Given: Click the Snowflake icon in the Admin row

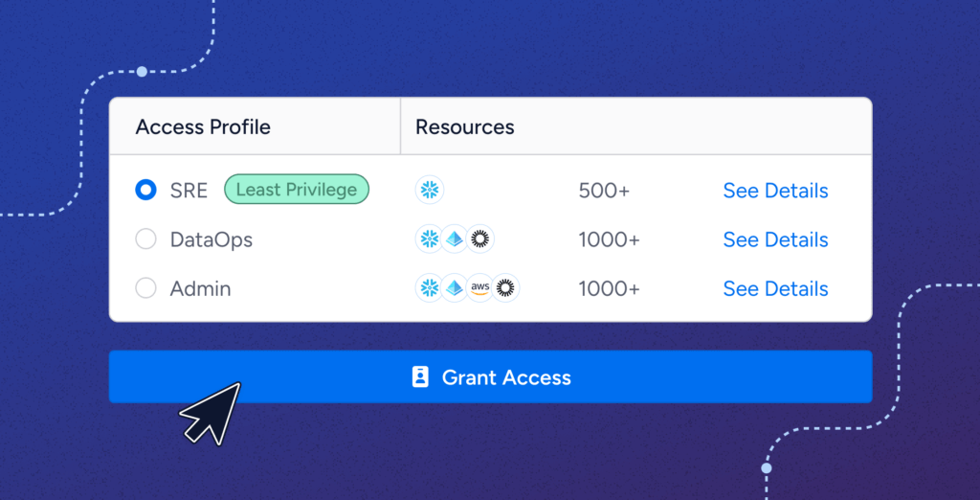Looking at the screenshot, I should pos(430,288).
